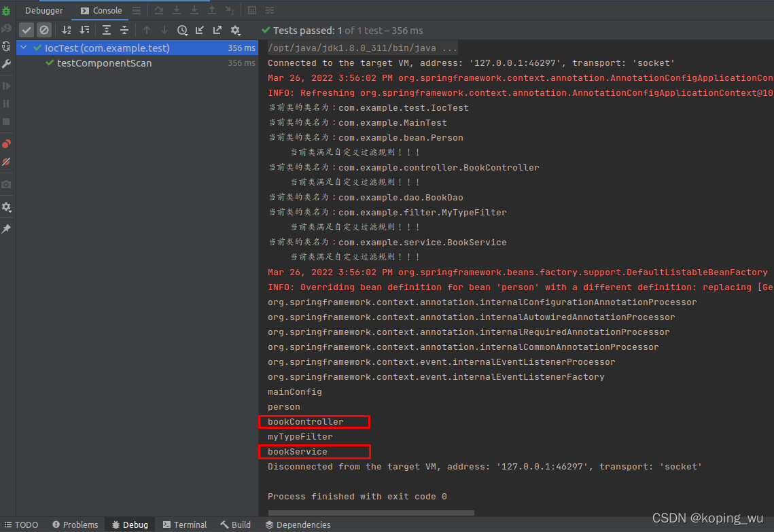Select IocTest (com.example.test) row

tap(137, 48)
